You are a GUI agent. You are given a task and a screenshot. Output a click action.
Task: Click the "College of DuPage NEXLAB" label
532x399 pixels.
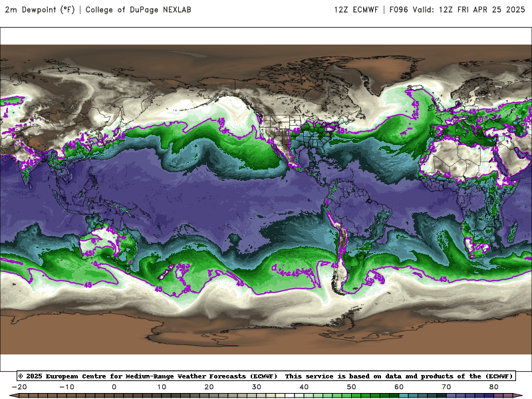click(x=138, y=9)
